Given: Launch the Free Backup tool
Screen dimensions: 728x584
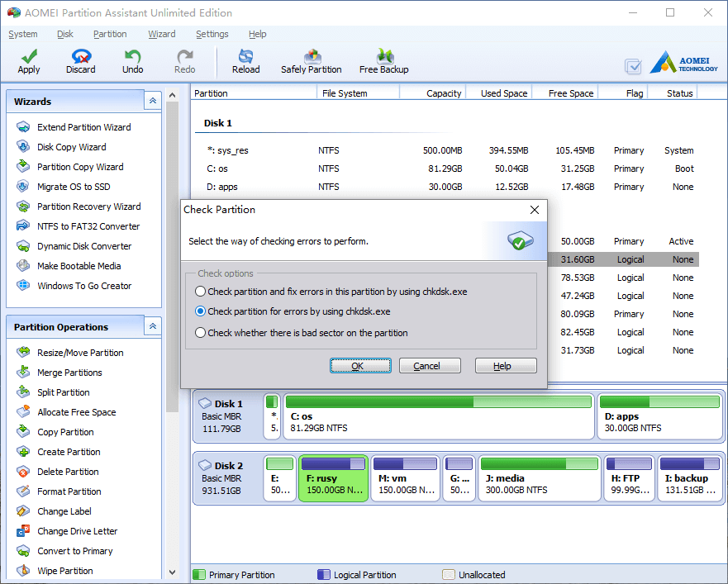Looking at the screenshot, I should click(x=383, y=61).
